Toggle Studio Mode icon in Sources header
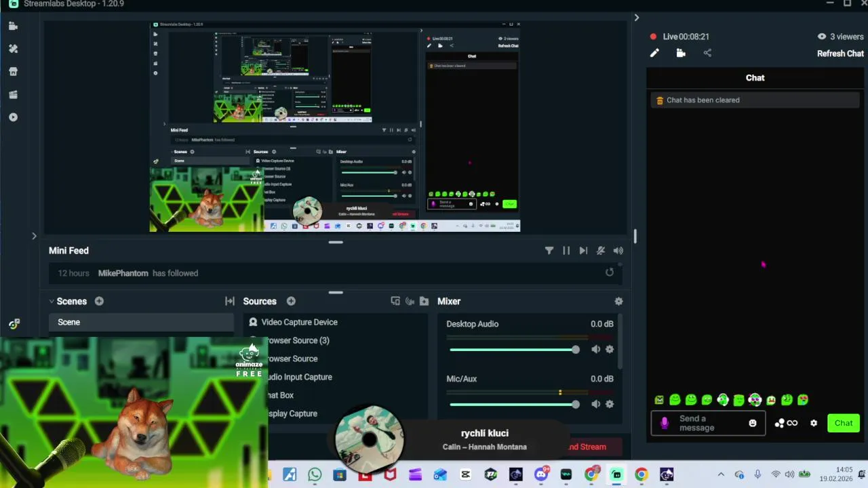 395,301
